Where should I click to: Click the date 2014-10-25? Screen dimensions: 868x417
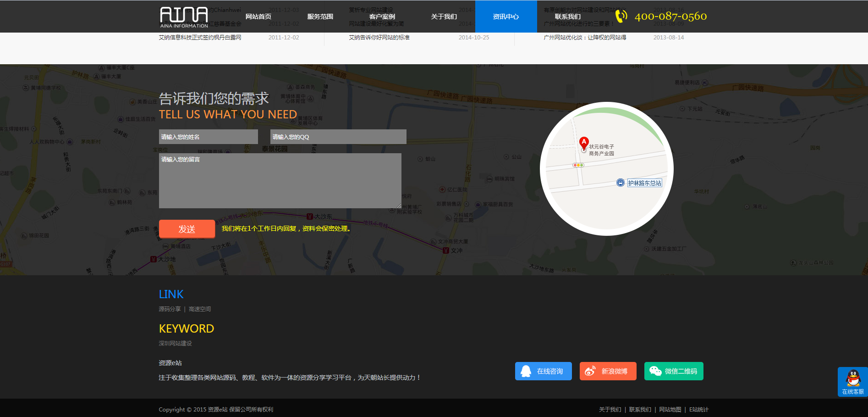[x=474, y=38]
